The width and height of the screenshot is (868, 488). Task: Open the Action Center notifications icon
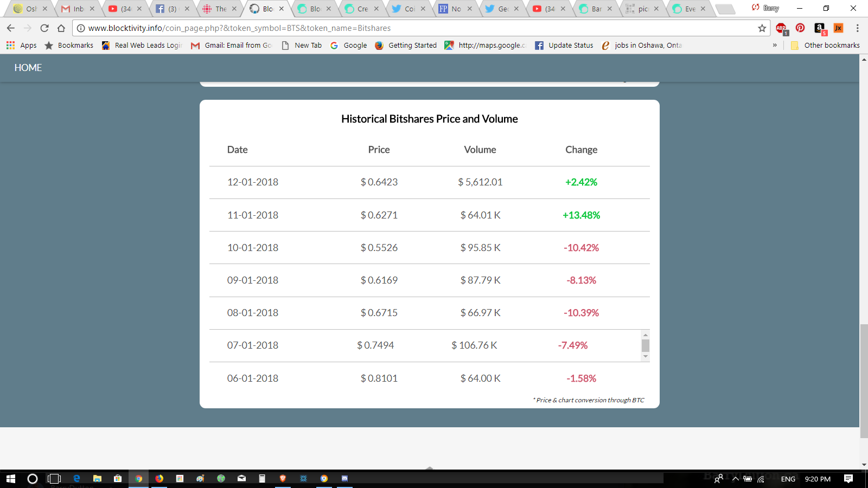pos(848,479)
